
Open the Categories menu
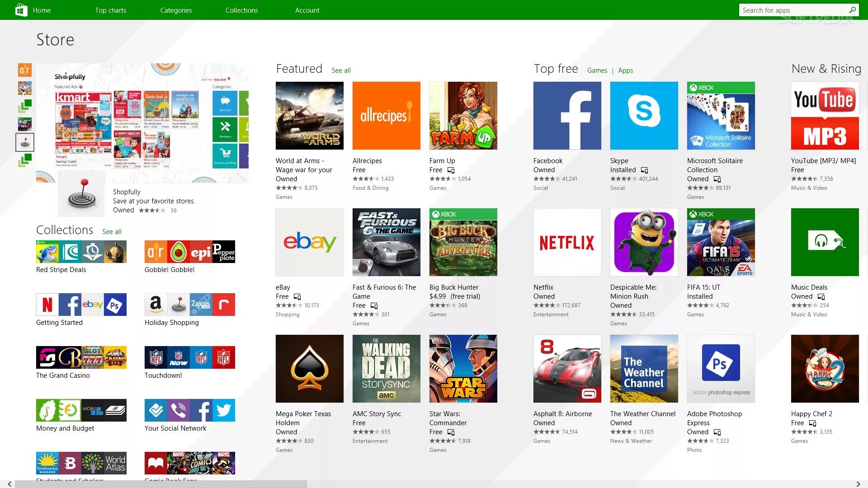[176, 10]
